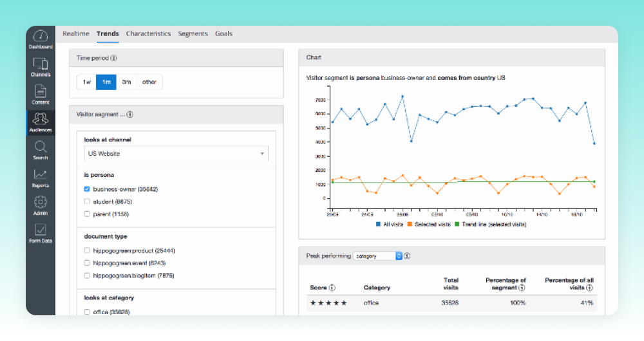Click the All visits blue legend swatch
Image resolution: width=644 pixels, height=341 pixels.
(378, 225)
